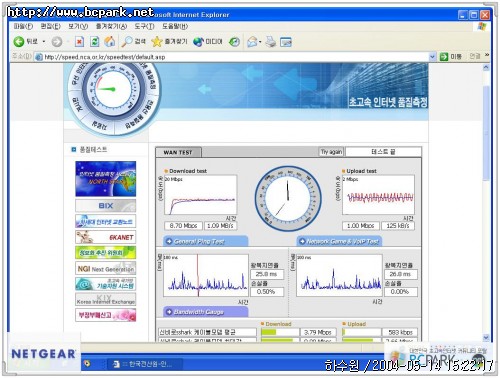
Task: Open the Back button dropdown arrow
Action: pyautogui.click(x=44, y=42)
